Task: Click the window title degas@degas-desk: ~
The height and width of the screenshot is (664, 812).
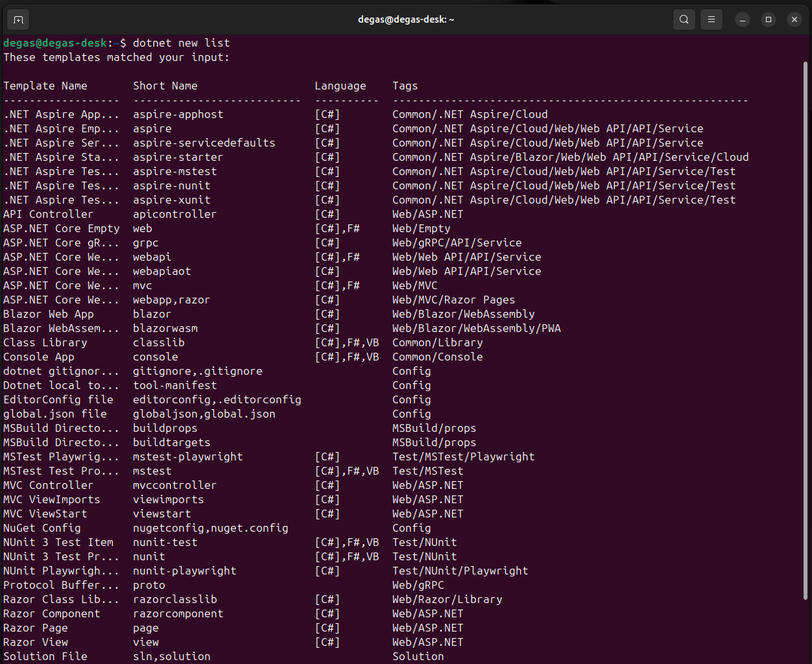Action: click(x=406, y=19)
